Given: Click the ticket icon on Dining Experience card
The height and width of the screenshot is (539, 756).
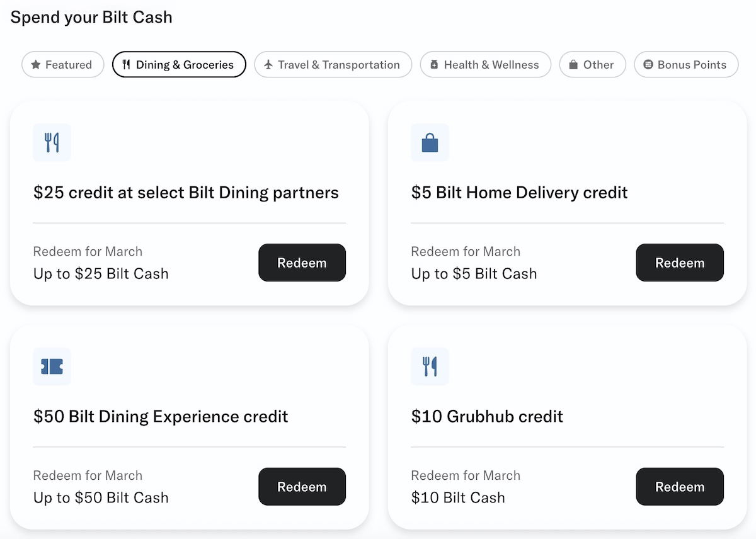Looking at the screenshot, I should coord(52,366).
